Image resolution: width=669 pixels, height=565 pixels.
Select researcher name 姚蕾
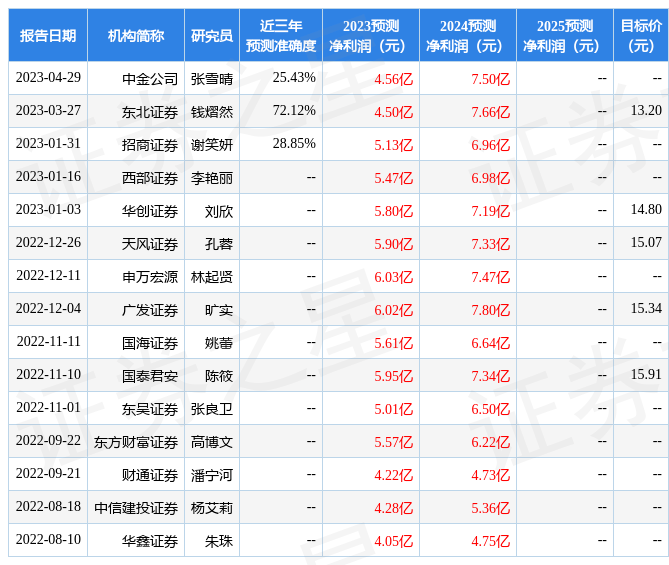click(x=219, y=343)
